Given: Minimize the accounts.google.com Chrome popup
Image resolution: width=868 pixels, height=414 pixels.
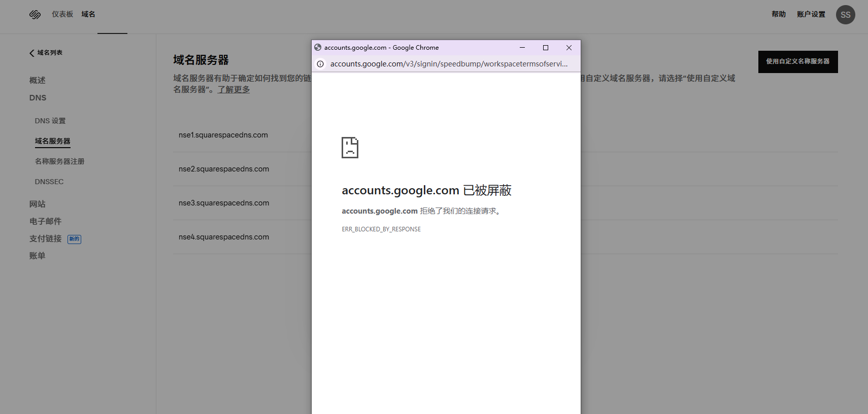Looking at the screenshot, I should (x=522, y=48).
